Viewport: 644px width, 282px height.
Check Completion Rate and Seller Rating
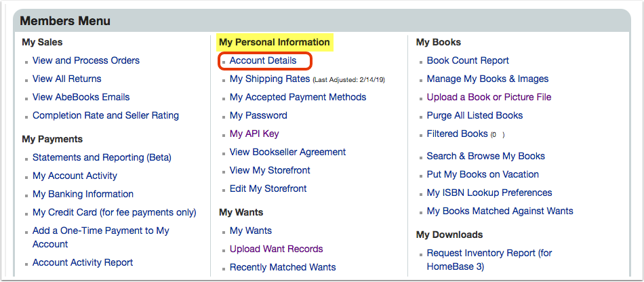(x=106, y=116)
